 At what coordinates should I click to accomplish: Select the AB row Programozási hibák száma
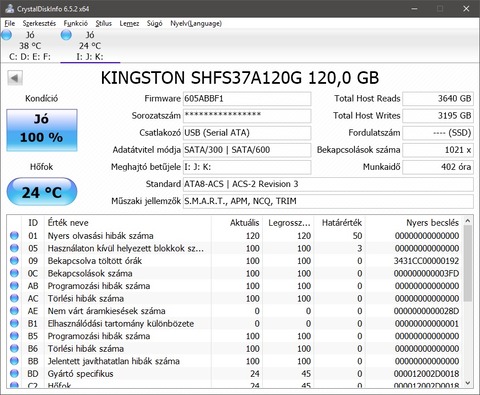click(x=235, y=286)
